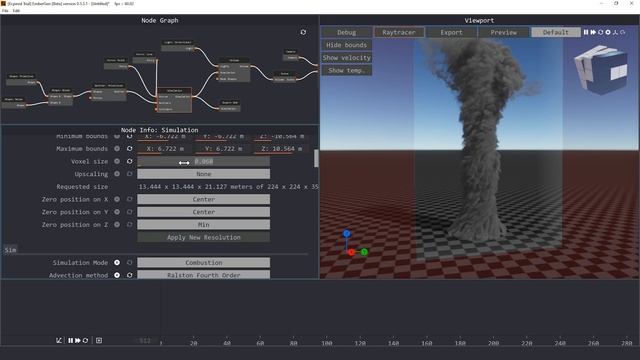Reset Zero position on X
This screenshot has height=360, width=640.
tap(129, 199)
